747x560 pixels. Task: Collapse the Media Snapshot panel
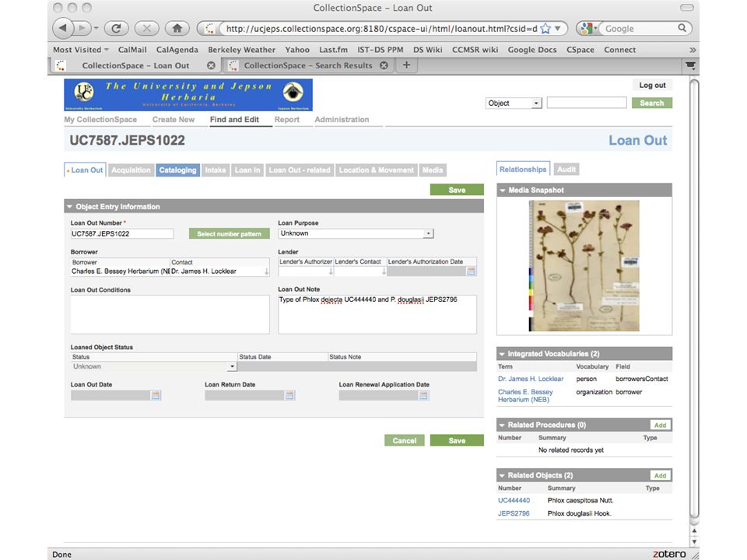[x=502, y=190]
